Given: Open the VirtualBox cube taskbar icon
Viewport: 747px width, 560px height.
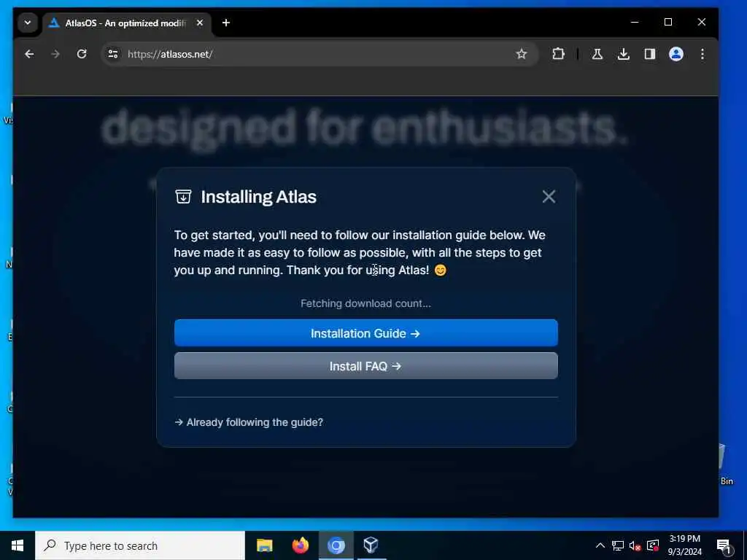Looking at the screenshot, I should tap(371, 545).
